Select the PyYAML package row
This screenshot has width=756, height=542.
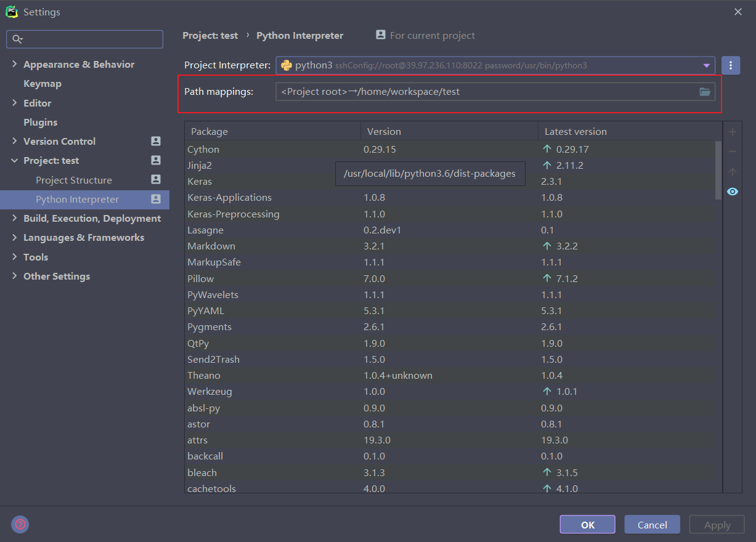point(450,310)
